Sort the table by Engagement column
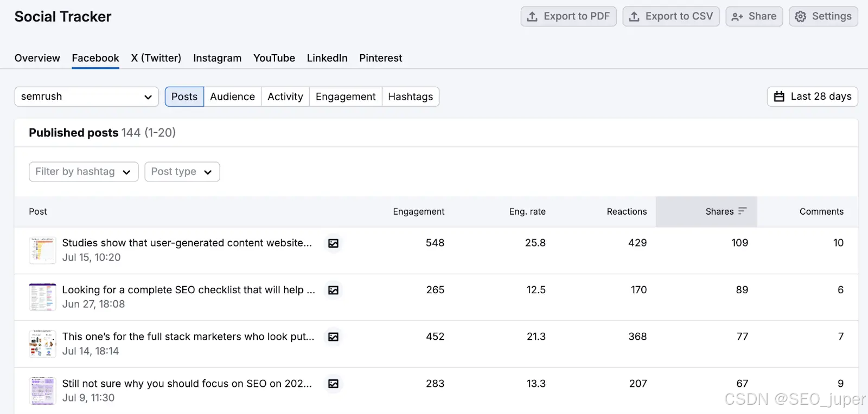 (x=418, y=211)
